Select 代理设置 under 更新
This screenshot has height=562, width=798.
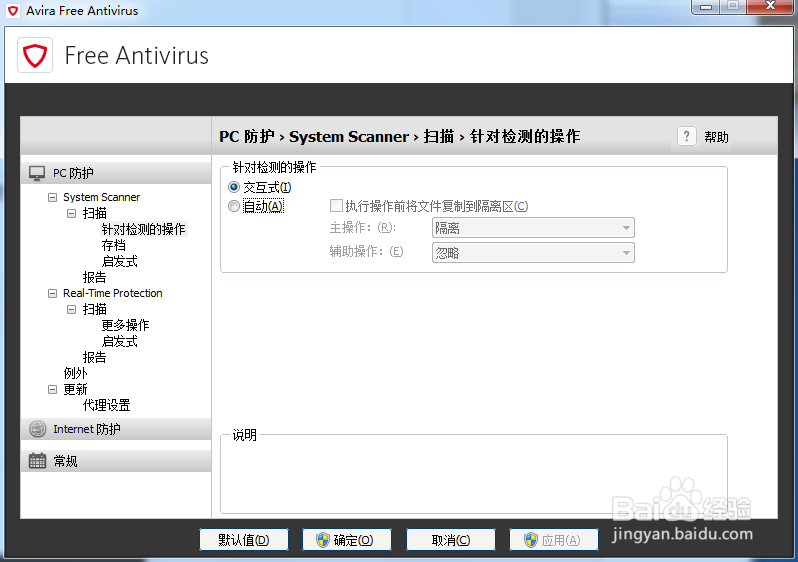(107, 405)
